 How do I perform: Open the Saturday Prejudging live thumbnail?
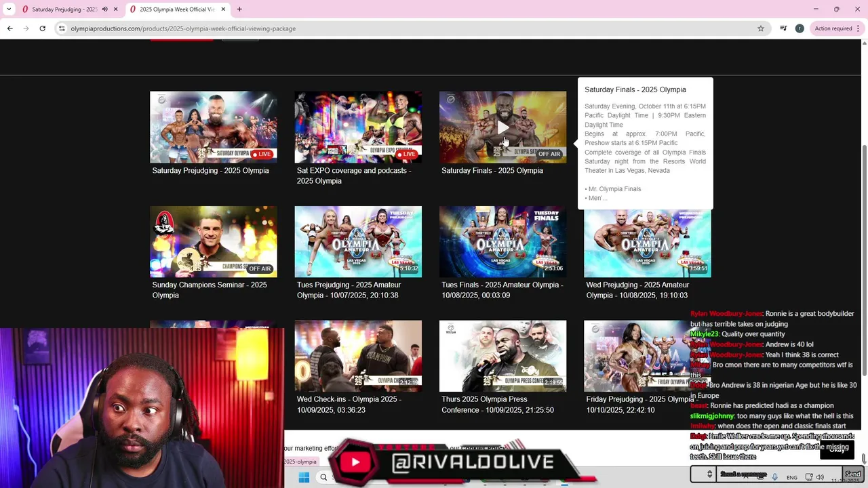tap(214, 127)
